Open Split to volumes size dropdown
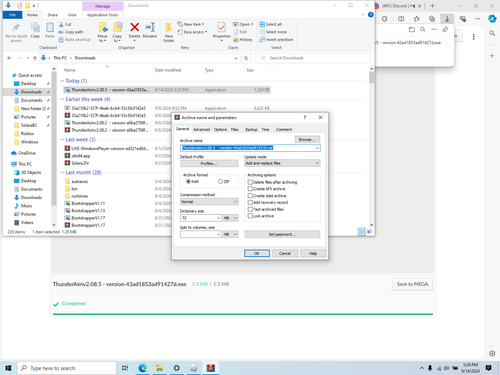 pos(219,234)
